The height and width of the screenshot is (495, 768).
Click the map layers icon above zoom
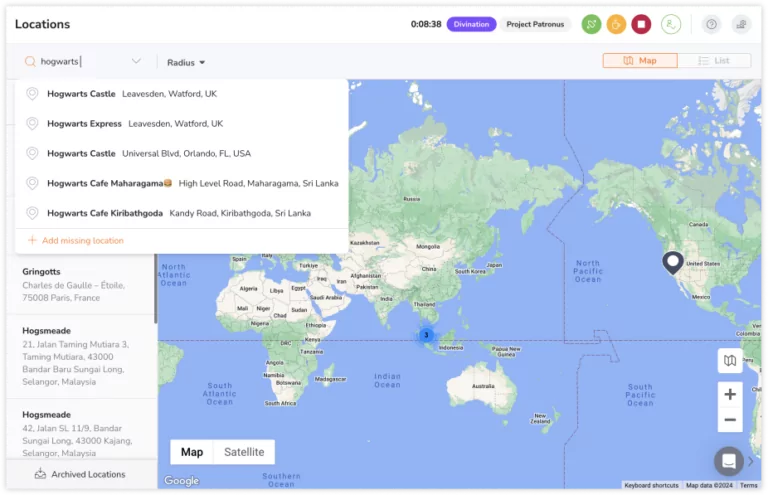pos(730,361)
